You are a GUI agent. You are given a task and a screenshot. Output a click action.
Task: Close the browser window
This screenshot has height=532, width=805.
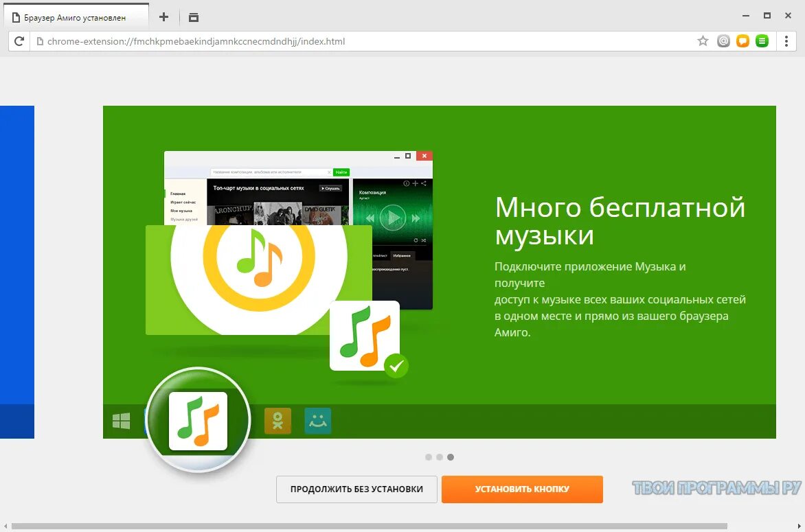point(788,16)
